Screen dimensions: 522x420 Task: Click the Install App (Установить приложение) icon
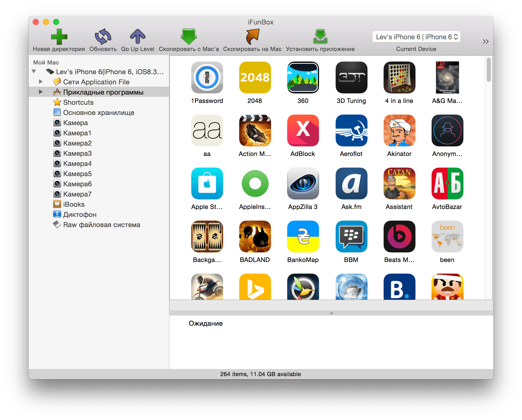click(x=320, y=37)
